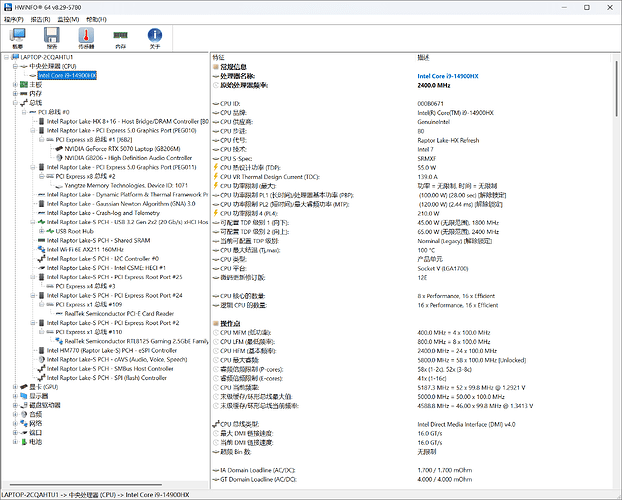Screen dimensions: 622x500
Task: Open the 关于 about info icon
Action: (x=154, y=36)
